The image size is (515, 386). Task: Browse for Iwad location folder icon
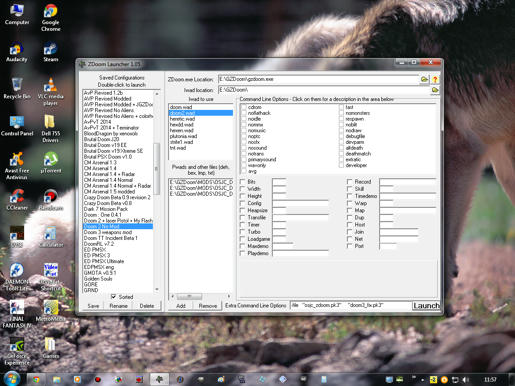(435, 90)
